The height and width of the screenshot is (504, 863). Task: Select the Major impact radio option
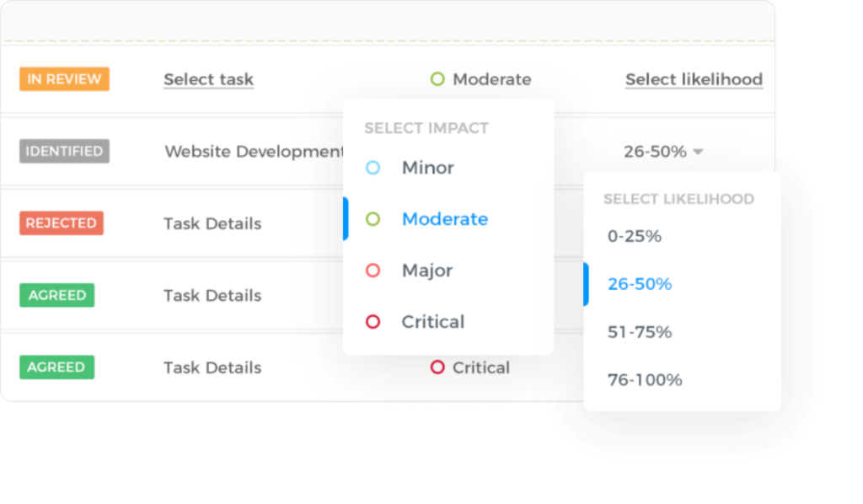click(427, 270)
